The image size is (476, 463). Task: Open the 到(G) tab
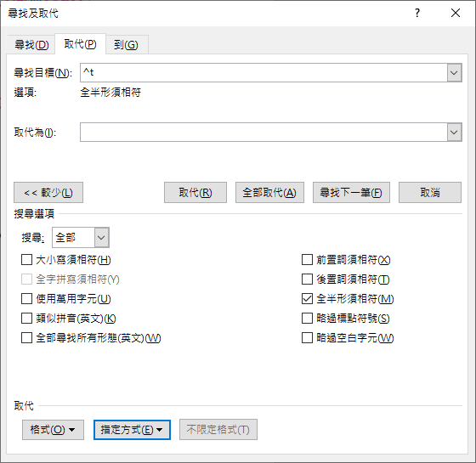point(126,45)
